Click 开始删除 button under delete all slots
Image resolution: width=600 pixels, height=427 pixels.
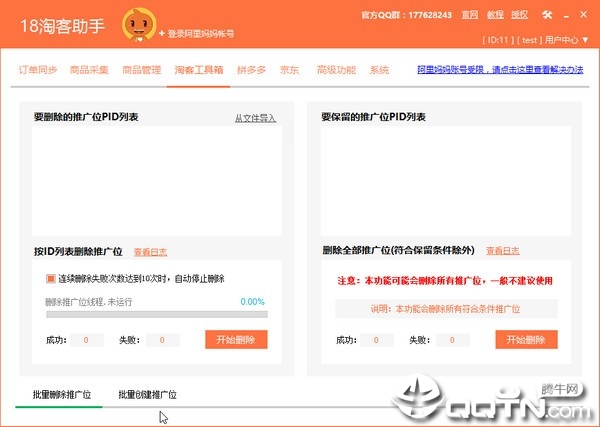click(527, 339)
